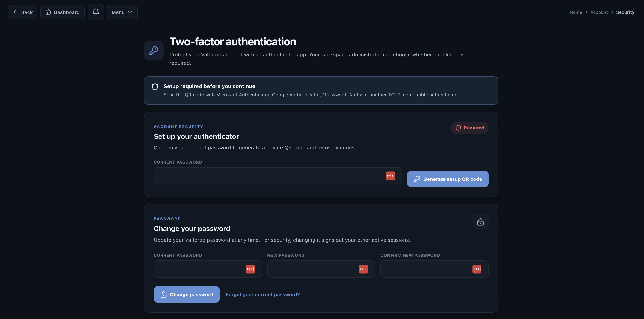The width and height of the screenshot is (644, 319).
Task: Click Generate setup QR code button
Action: coord(447,179)
